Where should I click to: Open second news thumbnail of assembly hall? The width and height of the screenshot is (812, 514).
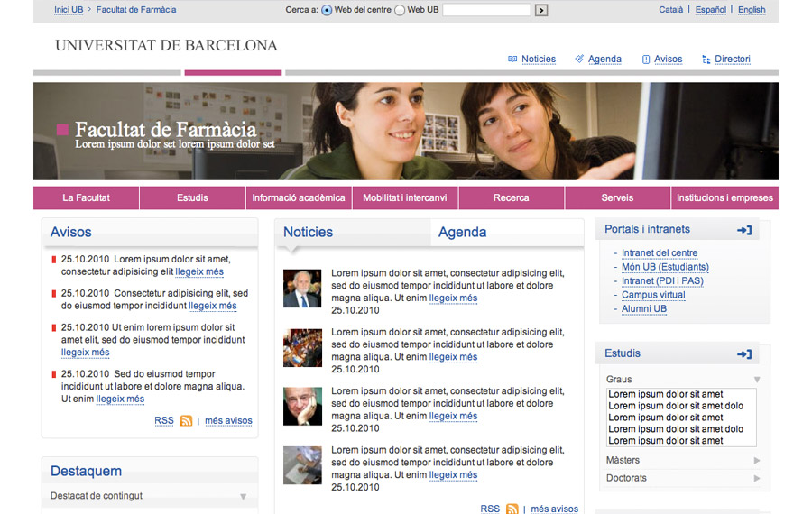click(302, 348)
